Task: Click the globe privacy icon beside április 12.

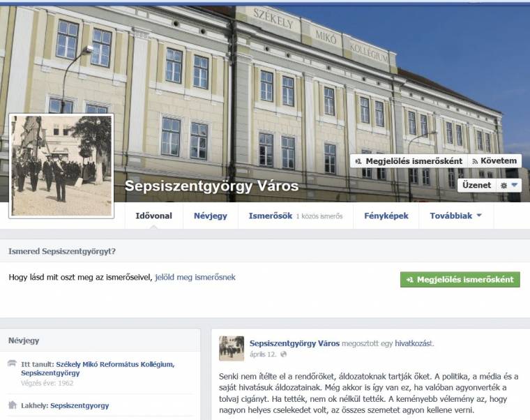Action: 284,354
